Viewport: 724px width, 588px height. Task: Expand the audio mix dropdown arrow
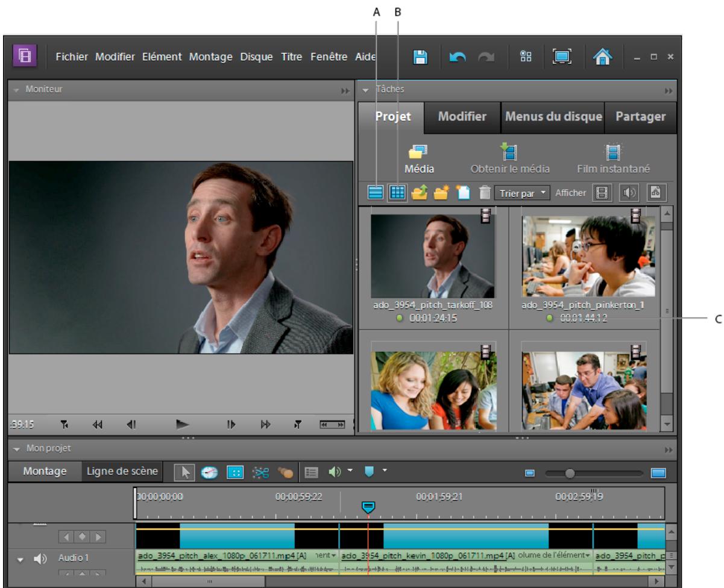coord(350,471)
